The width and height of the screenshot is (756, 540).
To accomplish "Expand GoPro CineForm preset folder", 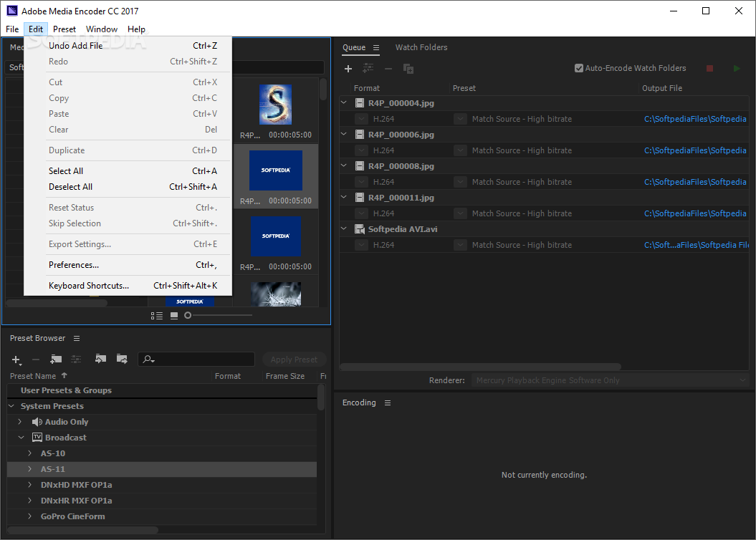I will coord(30,516).
